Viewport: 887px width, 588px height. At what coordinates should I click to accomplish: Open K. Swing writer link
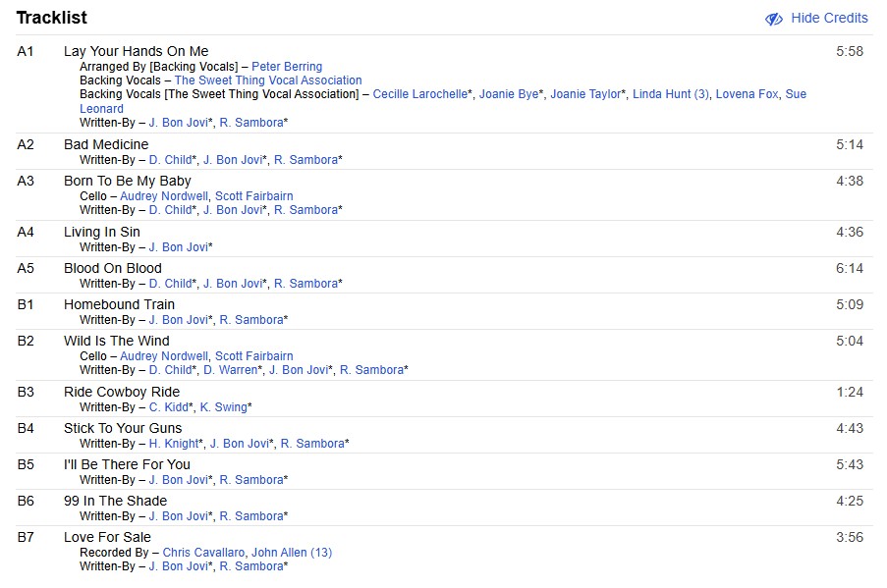[x=223, y=406]
